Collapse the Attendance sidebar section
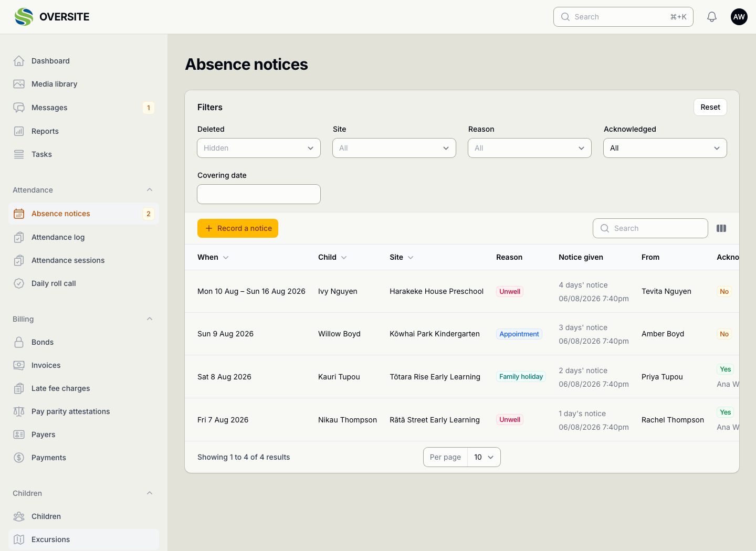Image resolution: width=756 pixels, height=551 pixels. [x=150, y=190]
